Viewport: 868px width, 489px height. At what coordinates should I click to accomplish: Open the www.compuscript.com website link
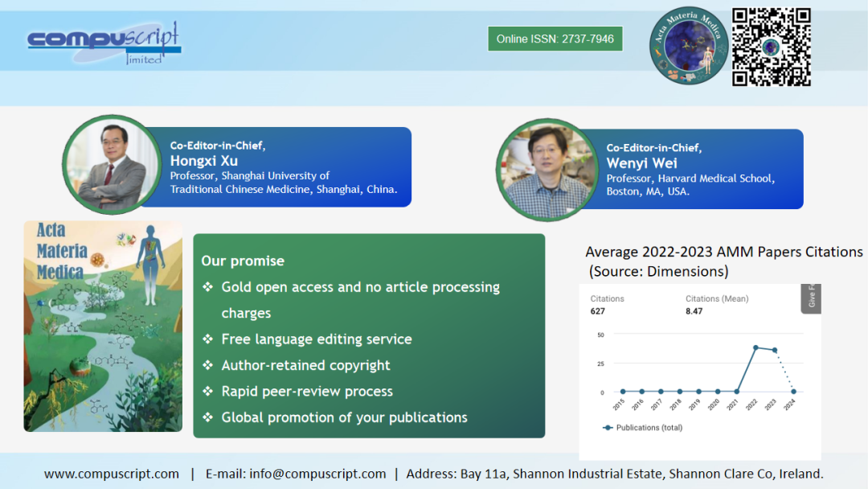coord(111,474)
